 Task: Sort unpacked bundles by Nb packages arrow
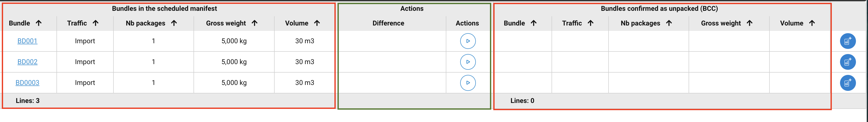tap(669, 23)
